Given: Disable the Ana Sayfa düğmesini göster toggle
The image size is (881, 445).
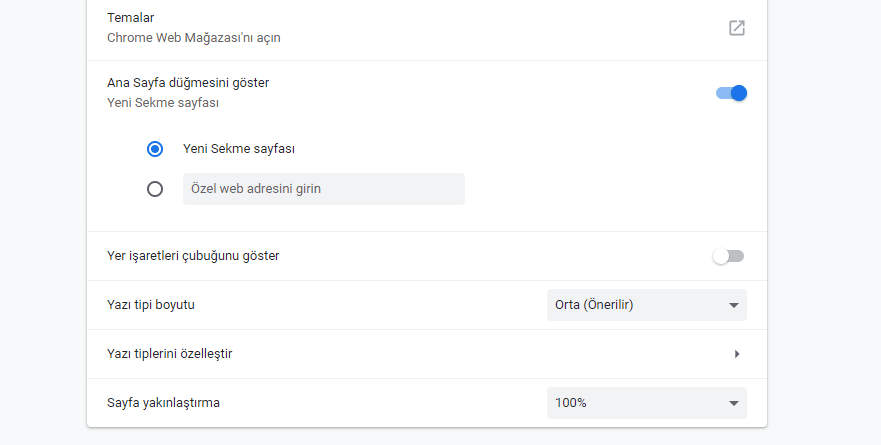Looking at the screenshot, I should click(731, 93).
